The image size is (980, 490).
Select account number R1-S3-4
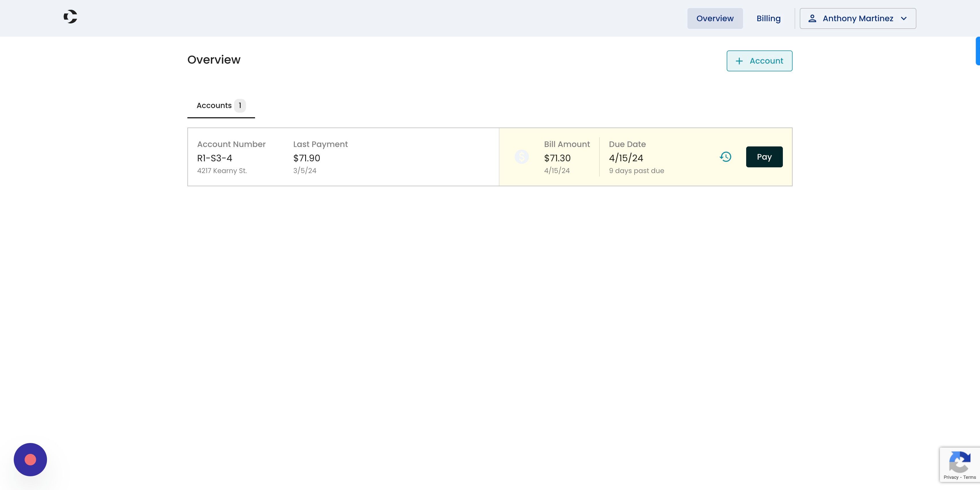pos(215,158)
